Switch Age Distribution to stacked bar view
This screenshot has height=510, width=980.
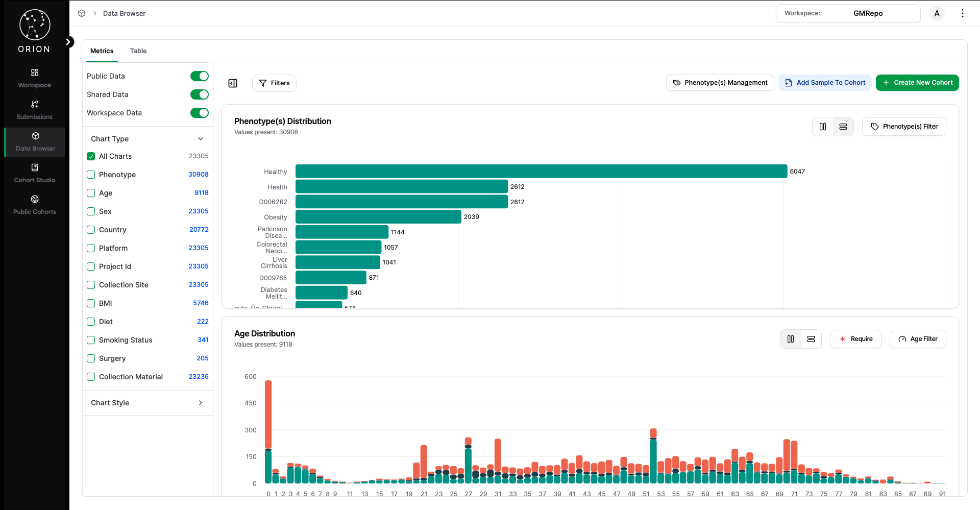(x=811, y=338)
